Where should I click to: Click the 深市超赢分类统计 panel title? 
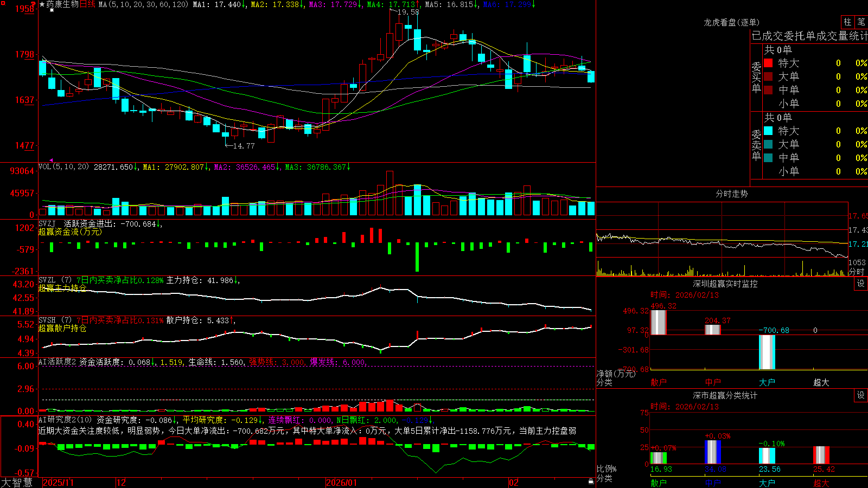[x=725, y=395]
